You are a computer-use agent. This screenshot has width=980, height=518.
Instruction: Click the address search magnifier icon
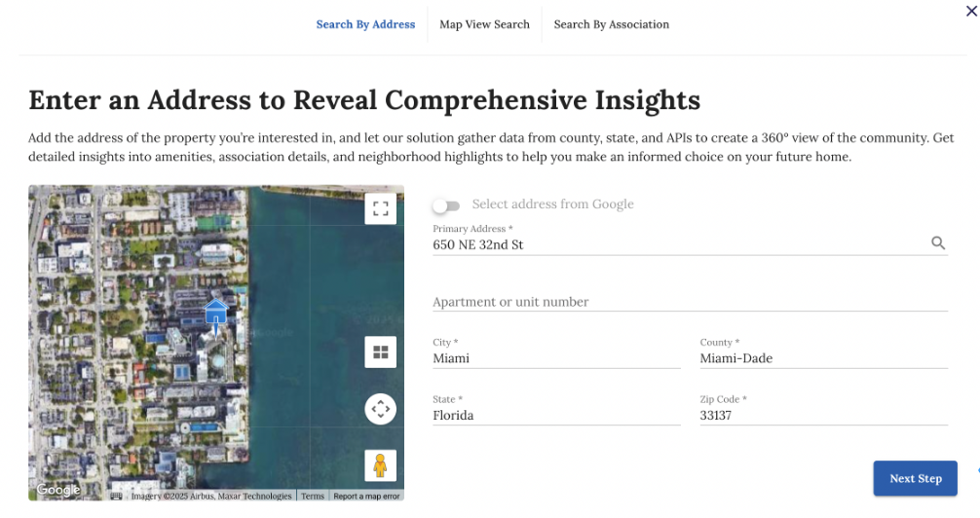(x=938, y=243)
